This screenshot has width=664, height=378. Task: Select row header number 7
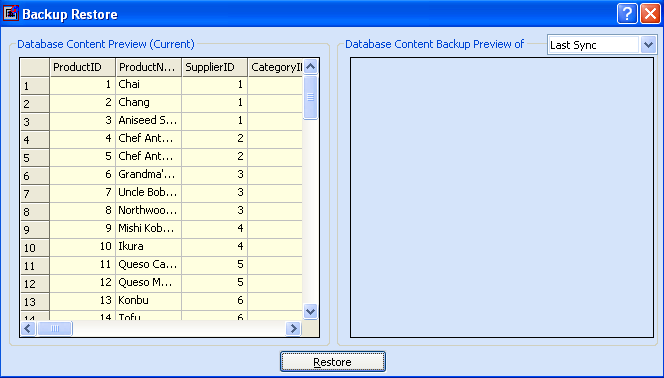point(35,193)
